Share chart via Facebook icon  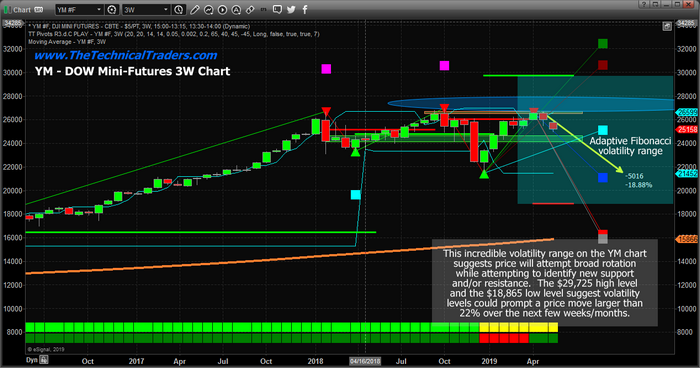pos(305,9)
